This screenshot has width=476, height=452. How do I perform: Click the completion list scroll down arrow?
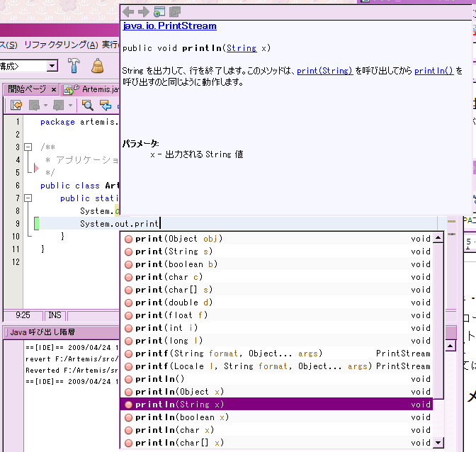pyautogui.click(x=438, y=442)
